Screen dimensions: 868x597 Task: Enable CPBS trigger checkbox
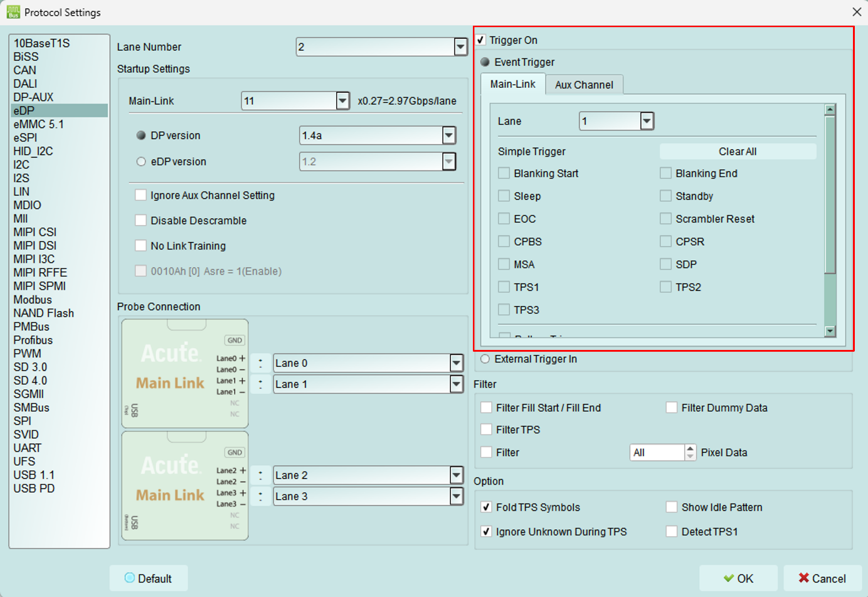504,241
